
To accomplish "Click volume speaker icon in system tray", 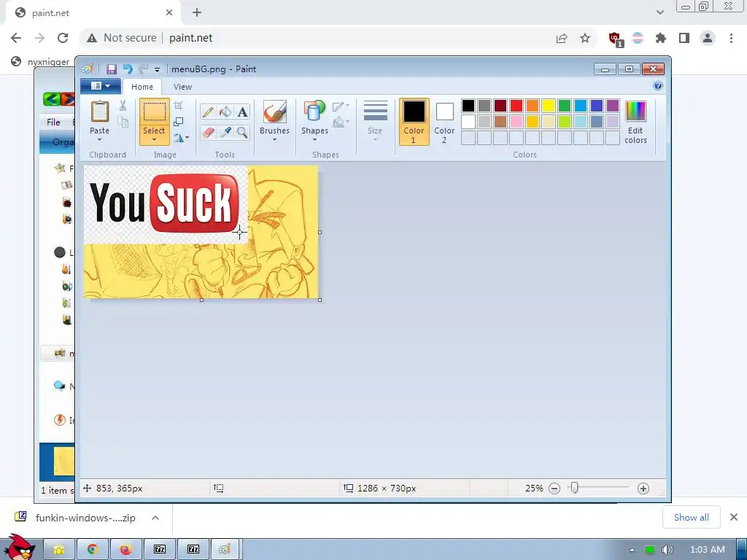I will click(x=667, y=550).
